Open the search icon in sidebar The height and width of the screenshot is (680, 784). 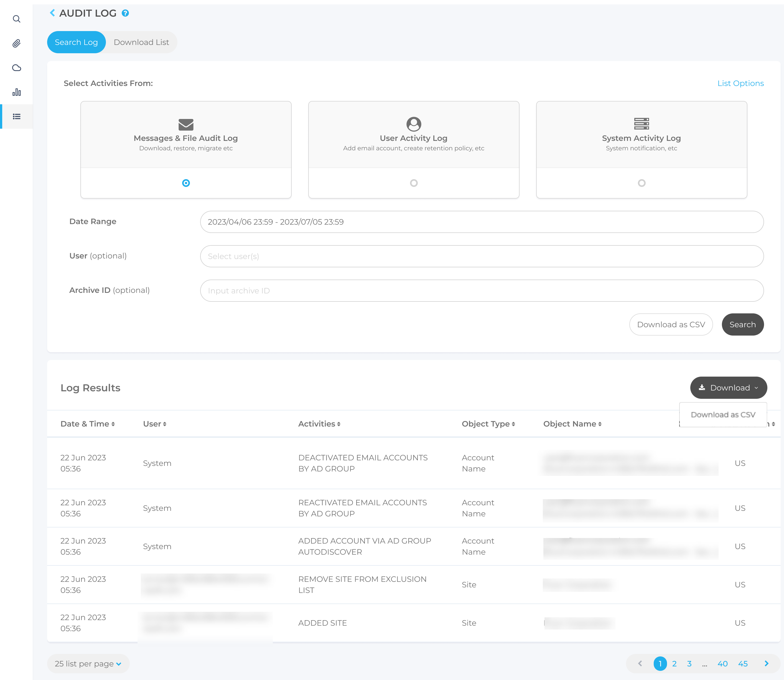tap(16, 19)
